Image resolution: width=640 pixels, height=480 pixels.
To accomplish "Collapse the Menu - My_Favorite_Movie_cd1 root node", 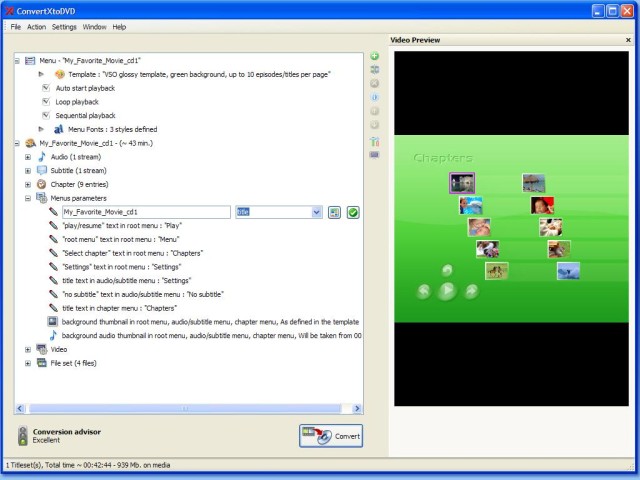I will point(17,61).
